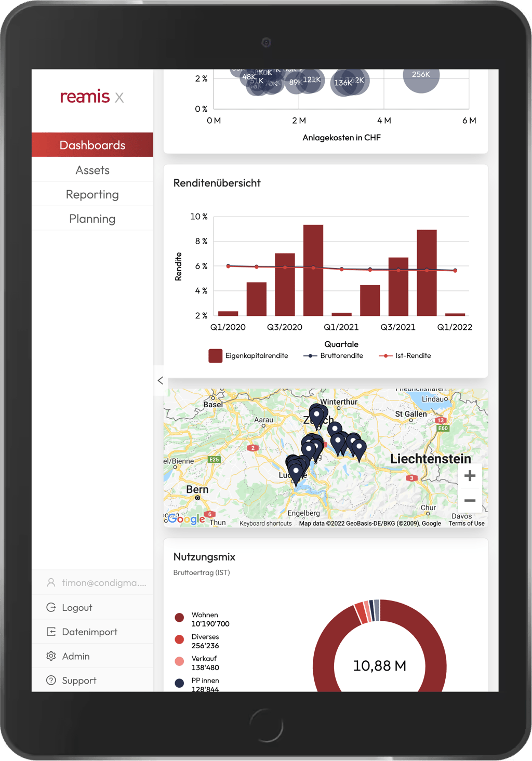Viewport: 532px width, 761px height.
Task: Click the reamis X logo
Action: [x=92, y=97]
